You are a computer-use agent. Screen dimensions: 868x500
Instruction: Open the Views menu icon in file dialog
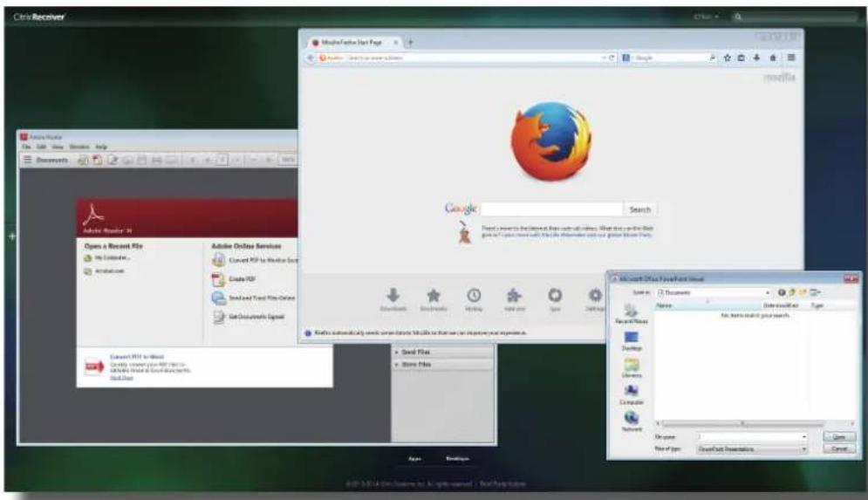(x=815, y=292)
